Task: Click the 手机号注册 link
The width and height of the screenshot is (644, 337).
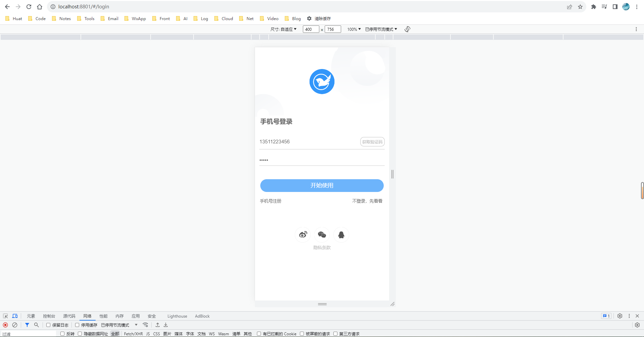Action: [x=271, y=201]
